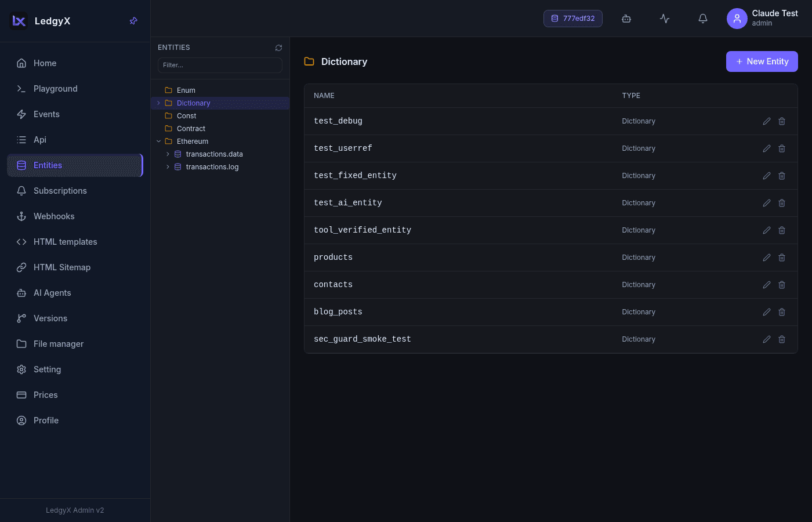Edit the test_fixed_entity row
The image size is (812, 522).
(x=767, y=176)
